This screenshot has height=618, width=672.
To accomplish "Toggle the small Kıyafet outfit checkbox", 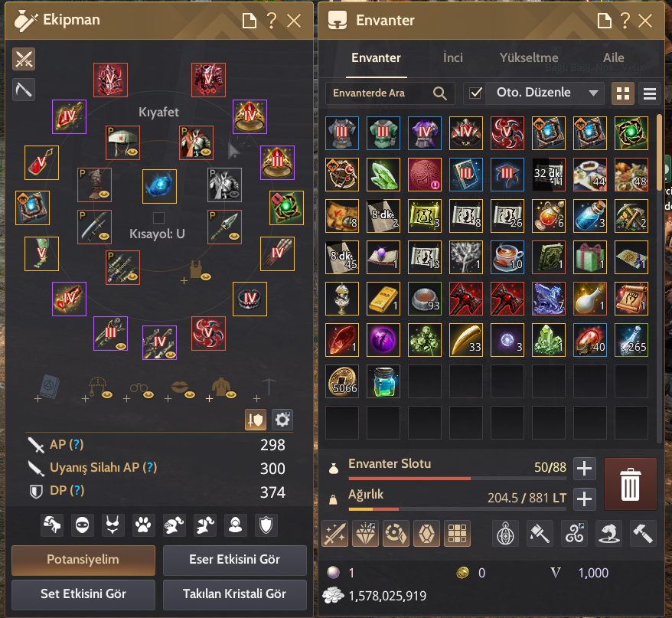I will tap(158, 217).
